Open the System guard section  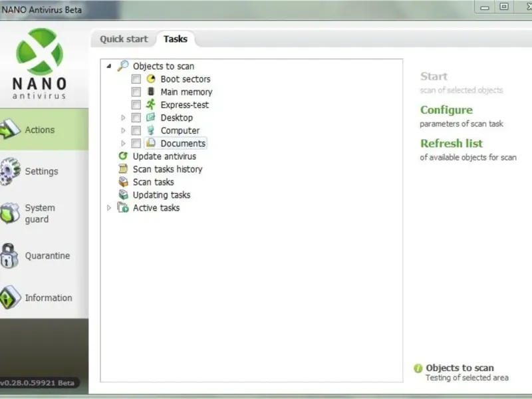pyautogui.click(x=44, y=213)
